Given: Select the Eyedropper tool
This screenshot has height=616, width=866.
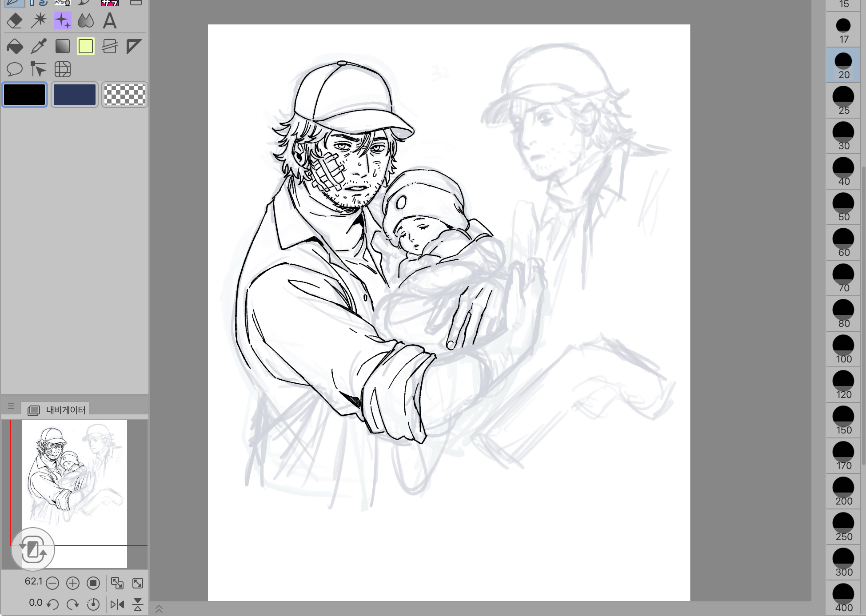Looking at the screenshot, I should point(39,46).
